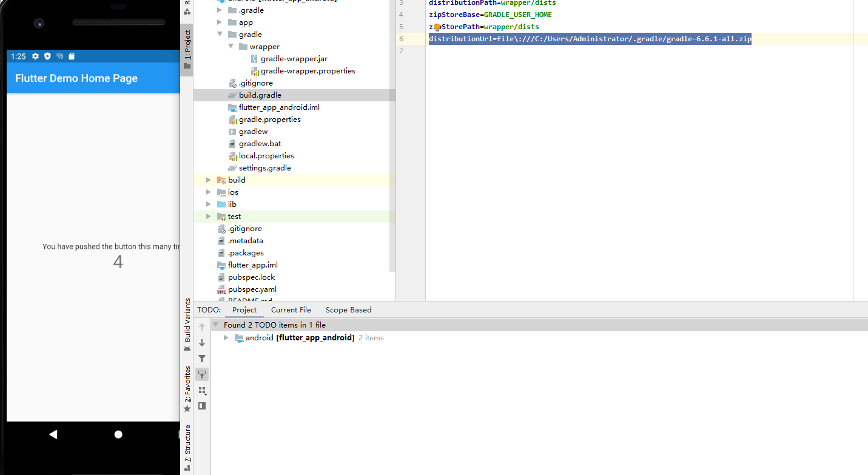Screen dimensions: 868x475
Task: Expand the ios folder
Action: 209,192
